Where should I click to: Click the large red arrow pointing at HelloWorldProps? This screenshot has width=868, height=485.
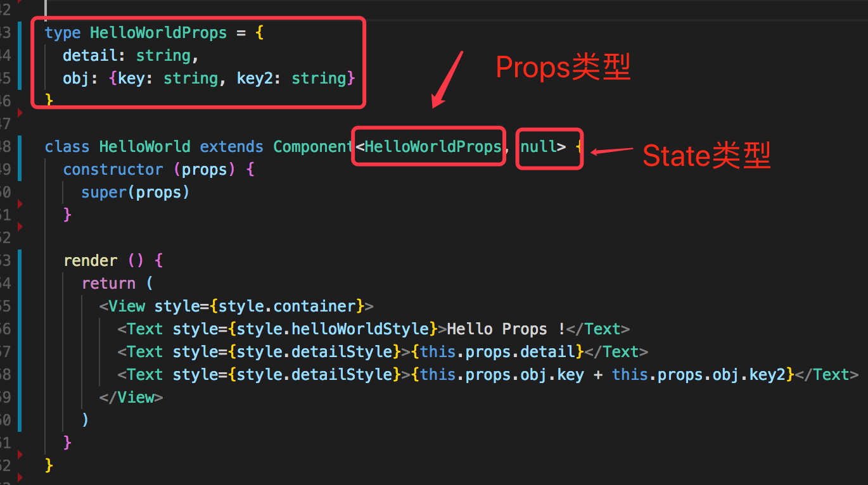point(448,79)
